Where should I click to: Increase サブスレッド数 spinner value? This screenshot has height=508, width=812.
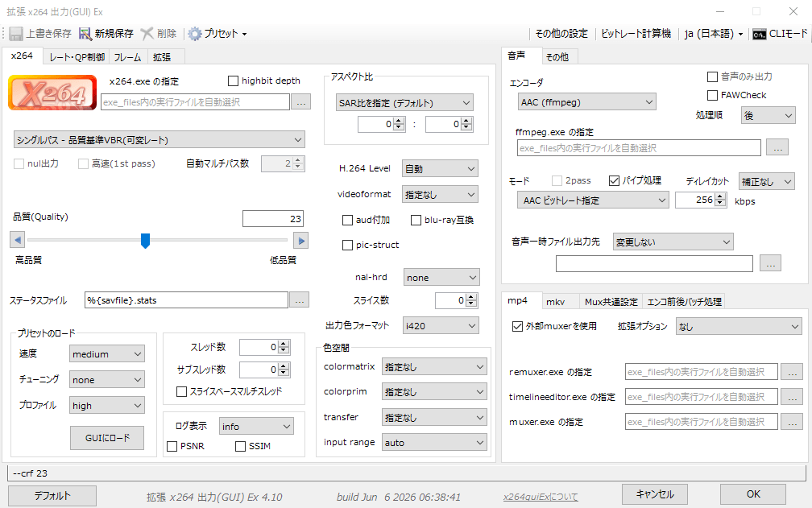coord(284,366)
